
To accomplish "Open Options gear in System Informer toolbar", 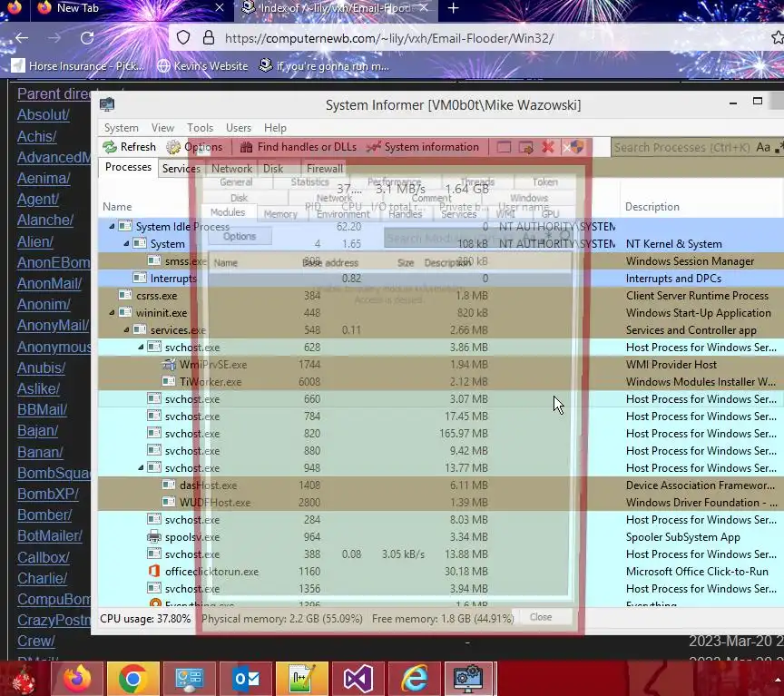I will coord(173,147).
